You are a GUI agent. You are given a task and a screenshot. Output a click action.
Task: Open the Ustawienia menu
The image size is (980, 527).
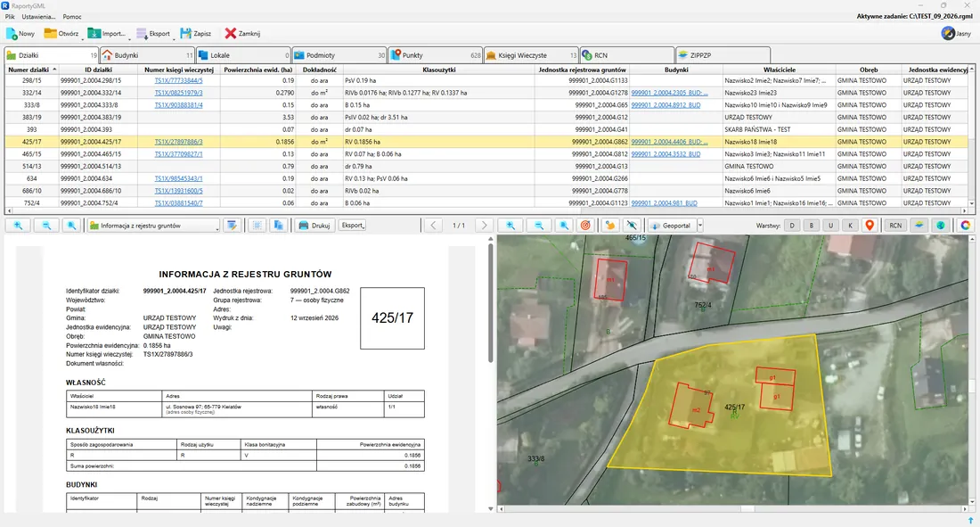pyautogui.click(x=38, y=17)
